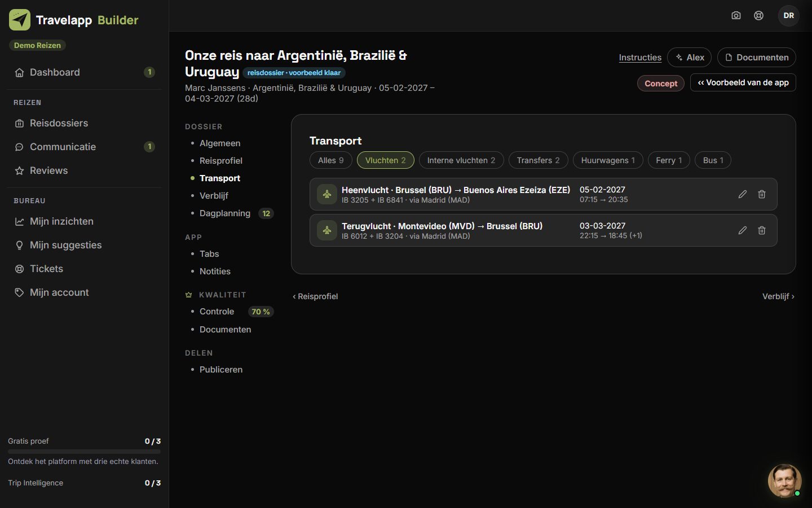The height and width of the screenshot is (508, 812).
Task: Click the airplane icon on the Heenvlucht row
Action: point(327,194)
